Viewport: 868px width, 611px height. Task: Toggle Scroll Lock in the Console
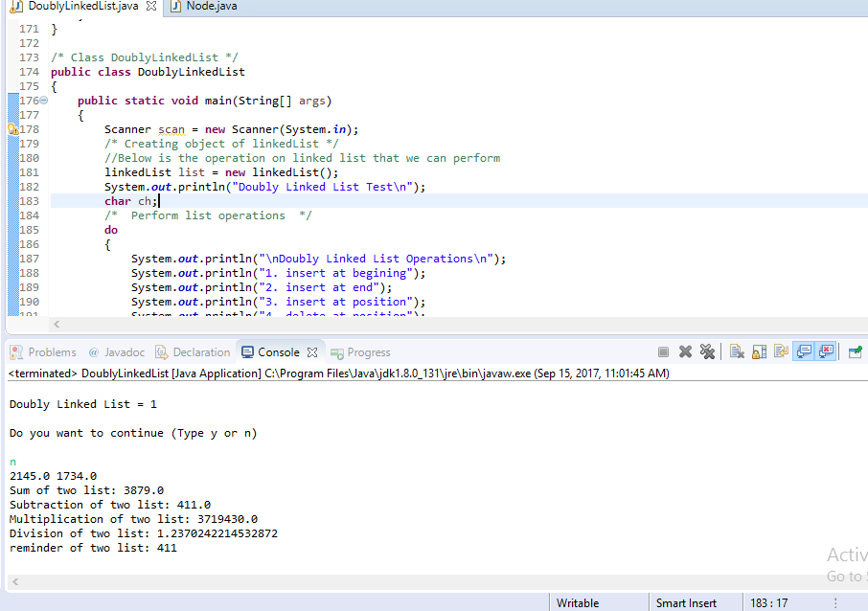[x=759, y=352]
